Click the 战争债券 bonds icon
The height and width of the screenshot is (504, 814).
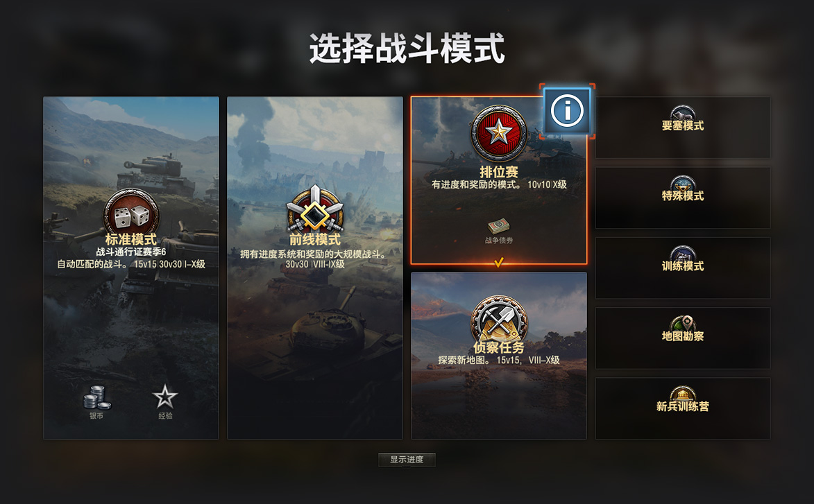tap(498, 227)
